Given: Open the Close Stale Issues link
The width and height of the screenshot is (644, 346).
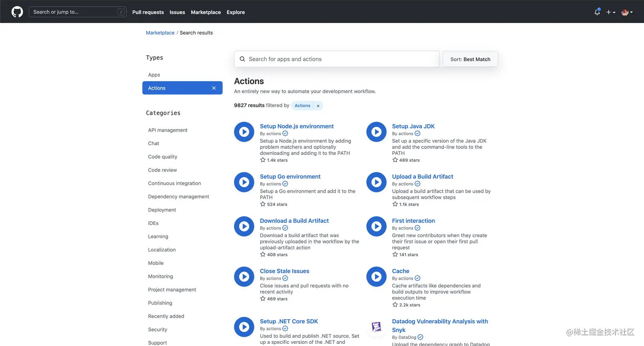Looking at the screenshot, I should (x=285, y=271).
